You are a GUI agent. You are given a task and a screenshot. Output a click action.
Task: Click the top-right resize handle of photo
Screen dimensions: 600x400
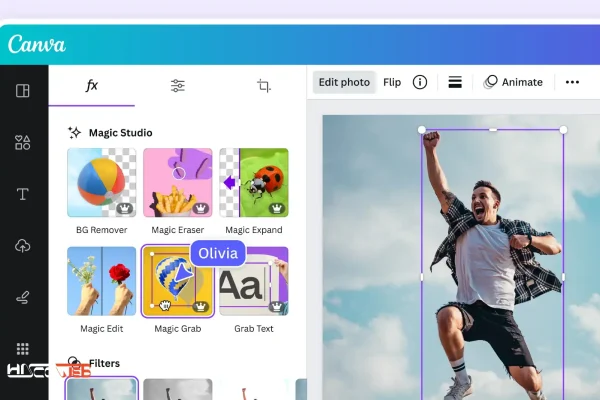point(563,130)
